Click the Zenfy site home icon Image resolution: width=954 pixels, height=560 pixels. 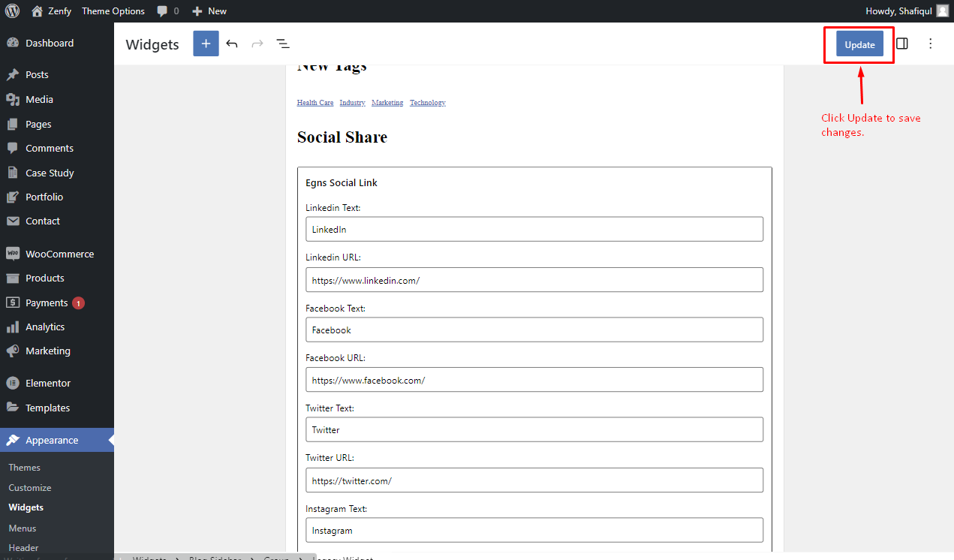[38, 11]
